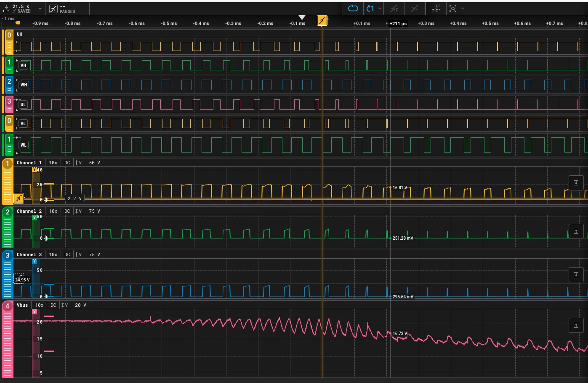
Task: Click the orange trigger marker on the timeline
Action: coord(322,20)
